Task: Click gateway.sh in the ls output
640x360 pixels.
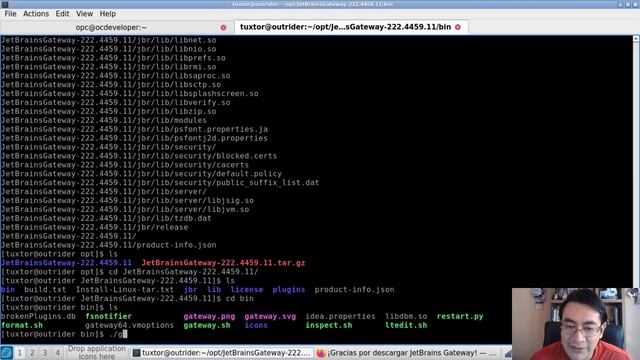Action: point(207,325)
